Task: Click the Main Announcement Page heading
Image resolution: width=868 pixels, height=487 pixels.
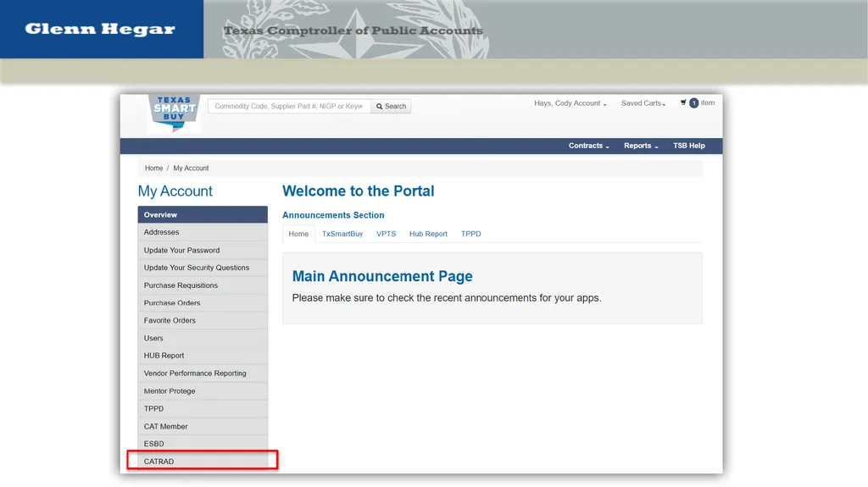Action: coord(382,276)
